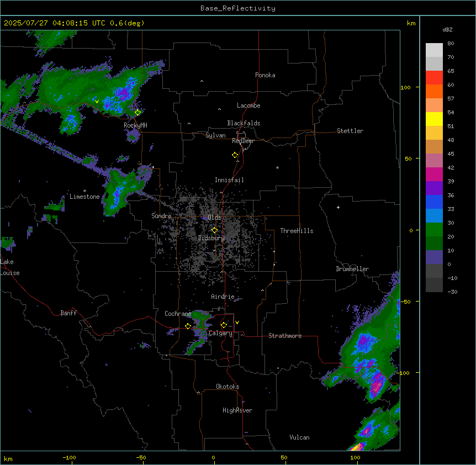Click the Didsbury town label
The height and width of the screenshot is (465, 476).
211,238
